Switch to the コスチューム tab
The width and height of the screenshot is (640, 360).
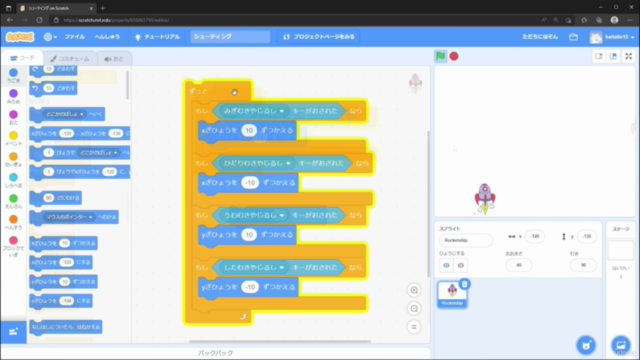70,59
